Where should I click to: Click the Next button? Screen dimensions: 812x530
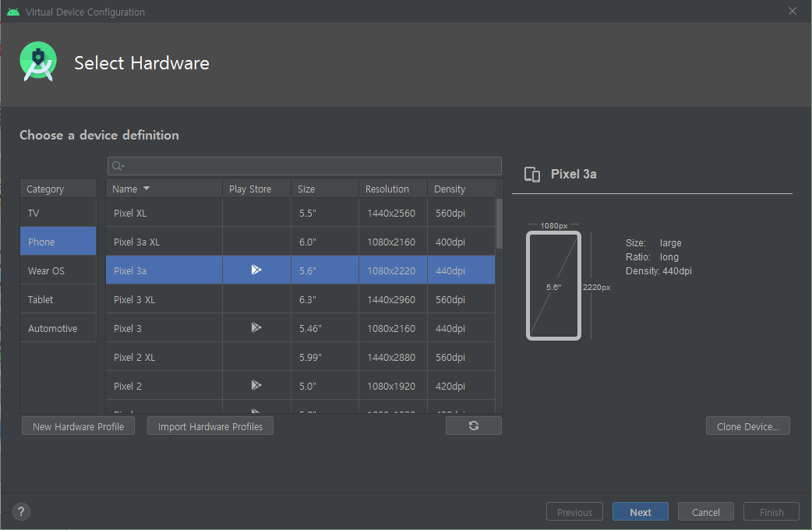641,512
